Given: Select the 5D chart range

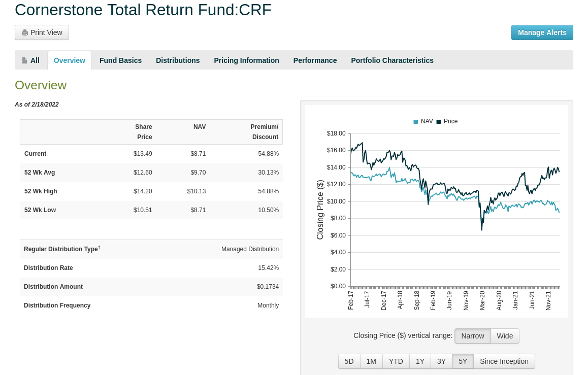Looking at the screenshot, I should click(x=349, y=361).
